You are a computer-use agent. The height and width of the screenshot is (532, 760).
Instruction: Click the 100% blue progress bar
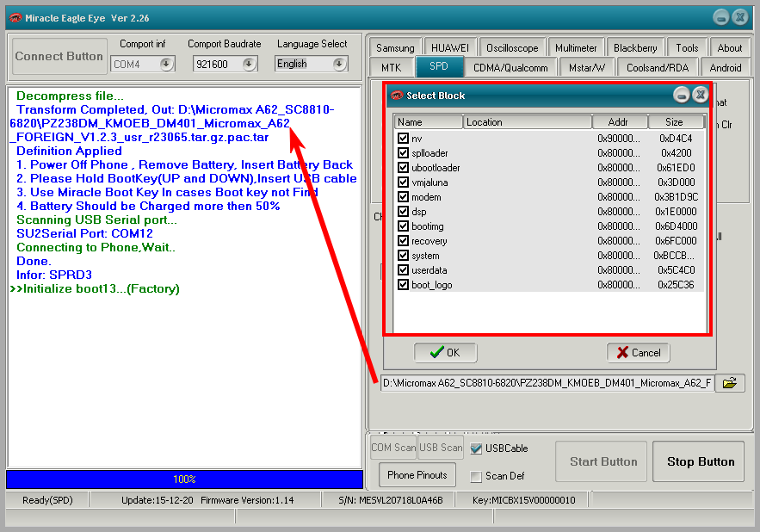185,479
